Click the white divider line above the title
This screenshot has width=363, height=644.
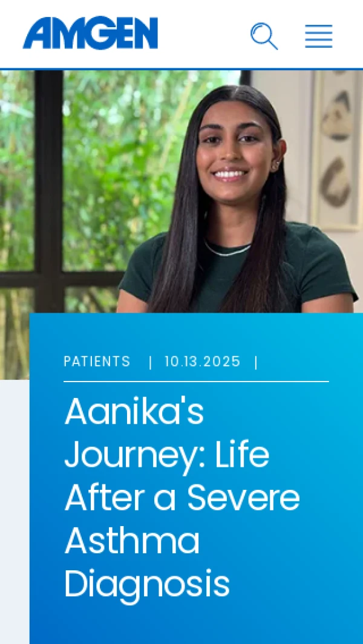pyautogui.click(x=196, y=382)
